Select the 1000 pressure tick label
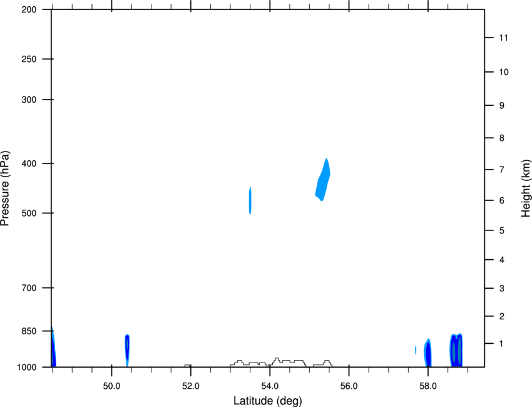This screenshot has height=407, width=532. (x=27, y=368)
